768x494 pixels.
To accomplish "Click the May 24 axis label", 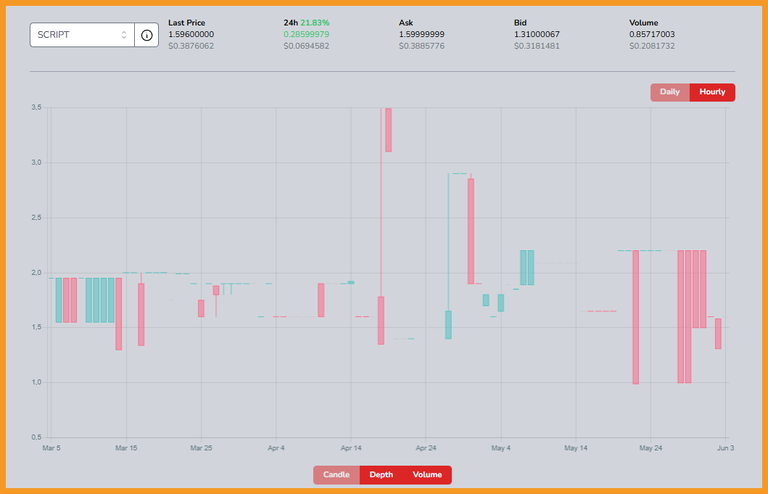I will click(650, 448).
